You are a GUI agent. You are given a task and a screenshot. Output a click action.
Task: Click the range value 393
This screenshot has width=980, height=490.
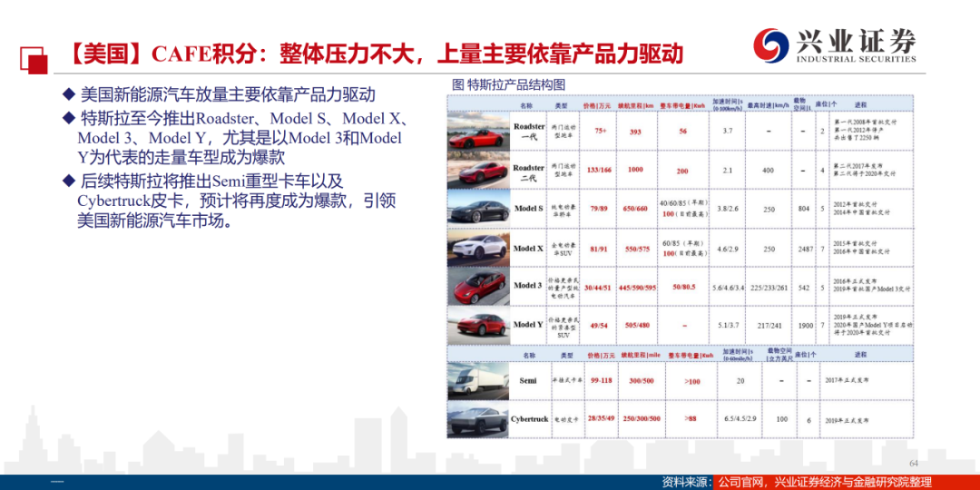click(635, 132)
